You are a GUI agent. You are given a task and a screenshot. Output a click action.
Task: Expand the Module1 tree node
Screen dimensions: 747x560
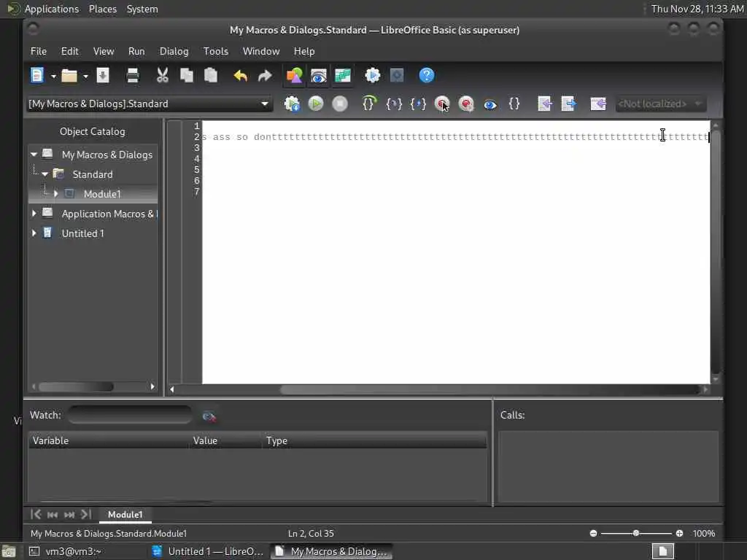click(55, 194)
